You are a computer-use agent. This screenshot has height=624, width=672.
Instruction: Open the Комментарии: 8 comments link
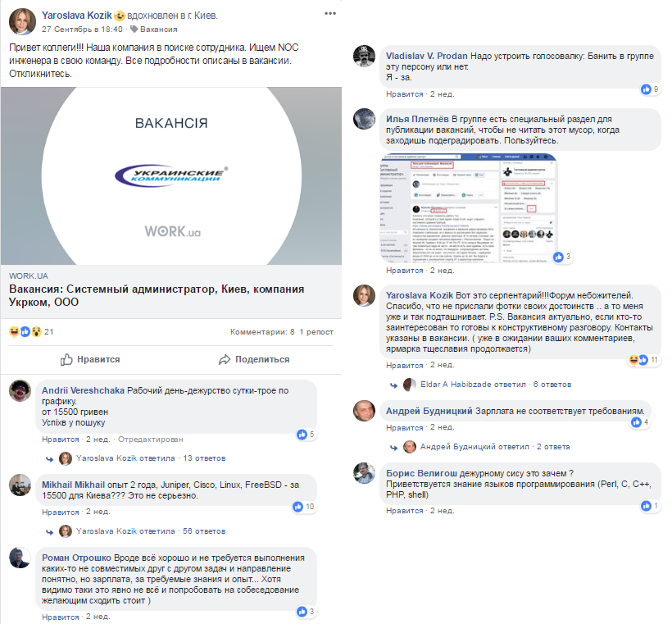[262, 332]
